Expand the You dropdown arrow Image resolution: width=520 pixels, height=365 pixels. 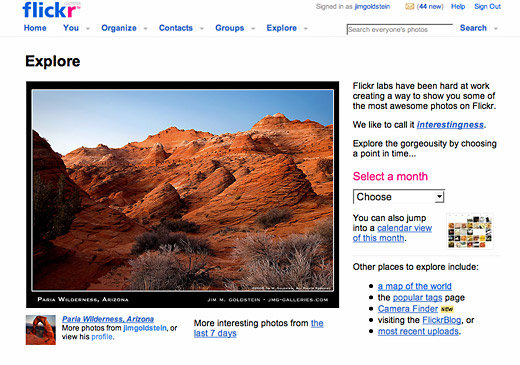88,29
